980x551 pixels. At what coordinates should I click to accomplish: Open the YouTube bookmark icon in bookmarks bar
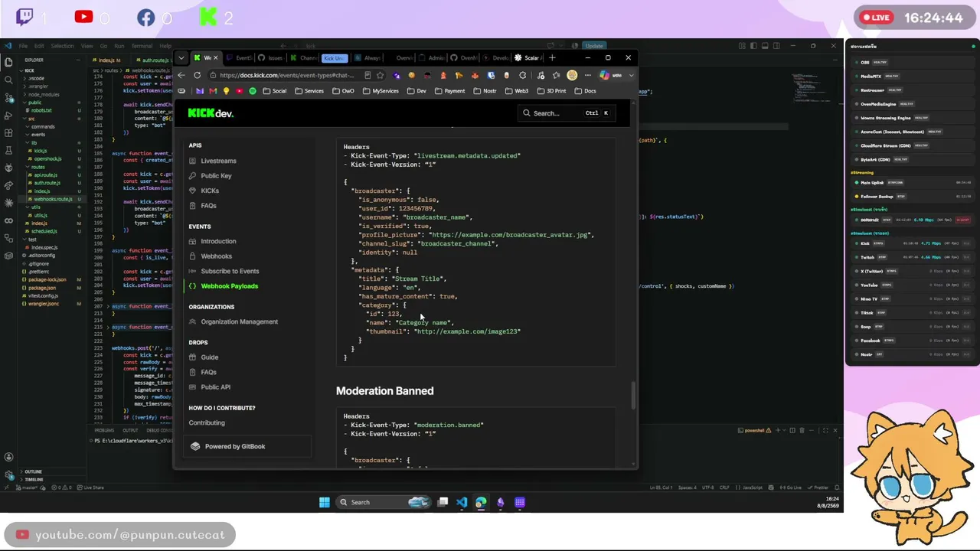[239, 91]
